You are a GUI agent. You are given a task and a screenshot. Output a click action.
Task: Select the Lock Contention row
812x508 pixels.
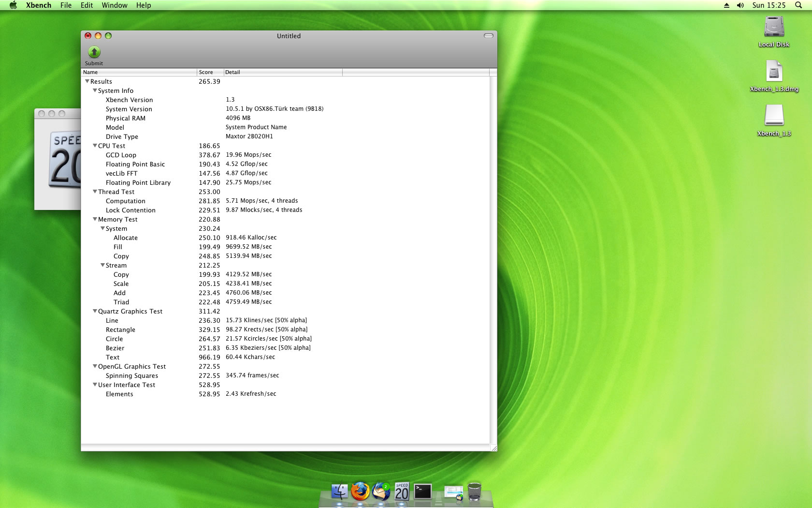click(285, 210)
